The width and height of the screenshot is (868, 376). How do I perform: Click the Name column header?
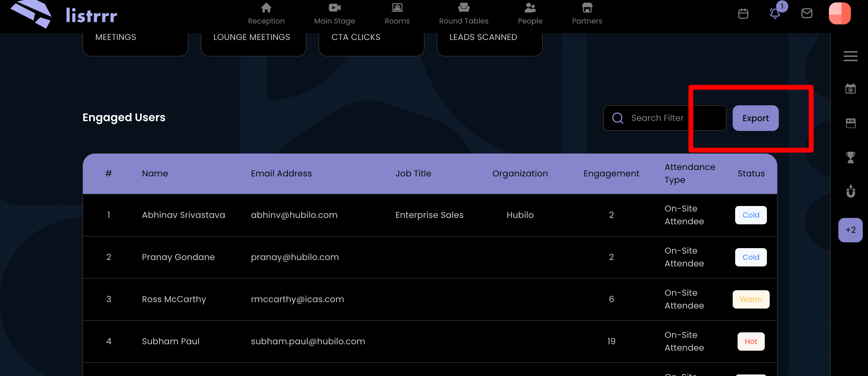155,173
